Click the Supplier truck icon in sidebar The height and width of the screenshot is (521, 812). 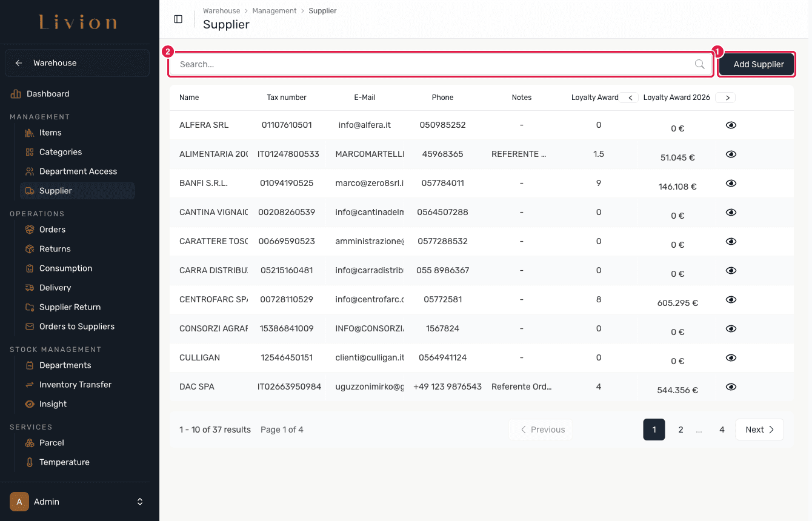29,191
